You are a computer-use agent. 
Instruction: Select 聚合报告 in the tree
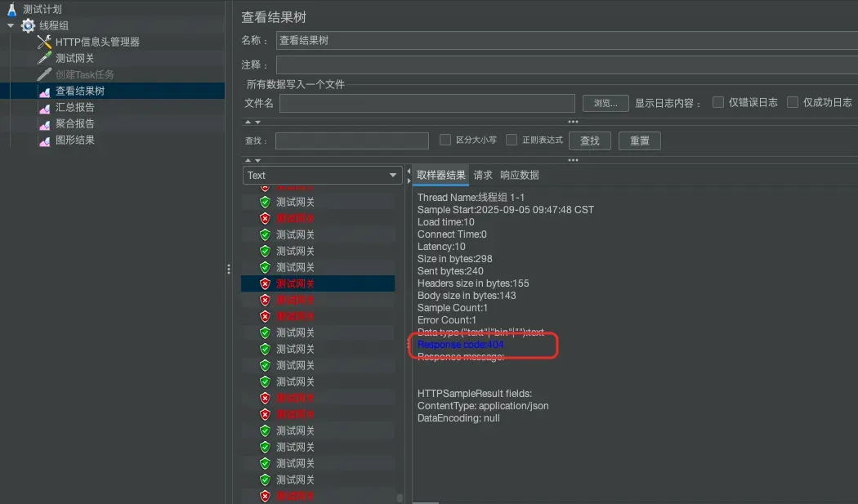[75, 124]
